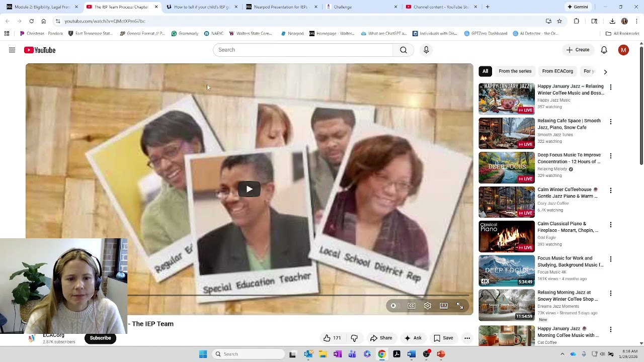
Task: Open Nearpod bookmark
Action: point(292,34)
